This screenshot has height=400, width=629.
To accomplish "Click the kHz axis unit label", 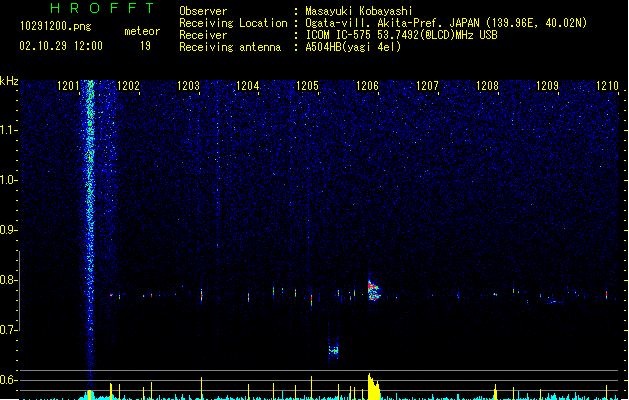I will click(x=9, y=81).
